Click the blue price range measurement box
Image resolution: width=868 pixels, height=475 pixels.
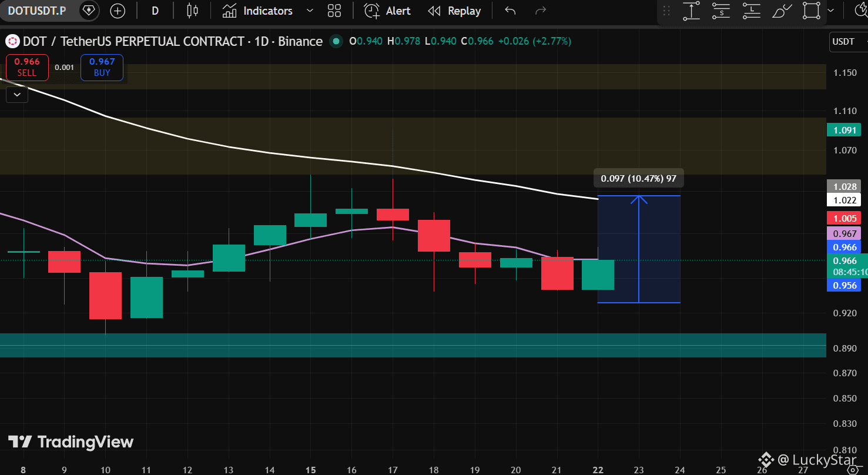(x=639, y=249)
